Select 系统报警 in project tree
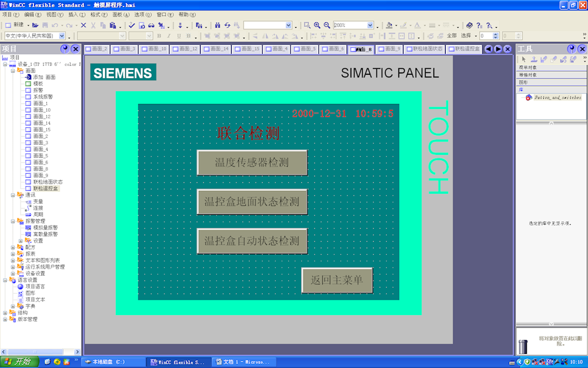 pos(43,97)
